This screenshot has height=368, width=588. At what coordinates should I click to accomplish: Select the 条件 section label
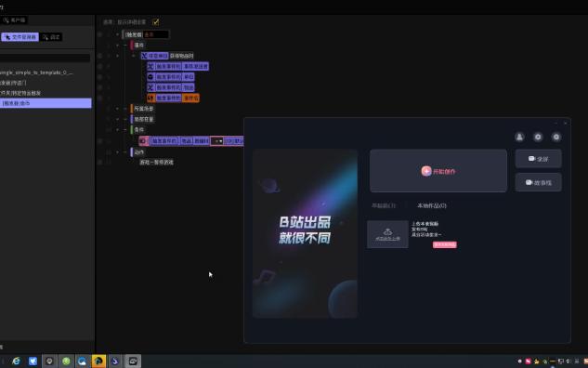click(139, 129)
